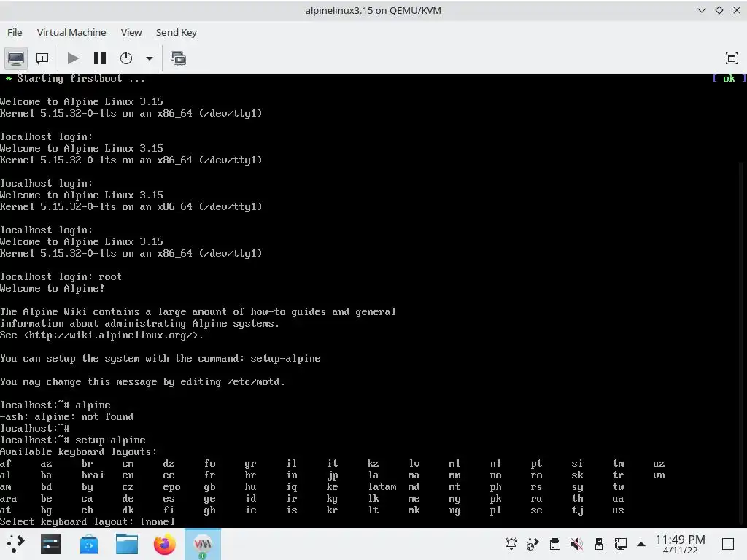
Task: Click the 'setup-alpine' command line
Action: [73, 440]
